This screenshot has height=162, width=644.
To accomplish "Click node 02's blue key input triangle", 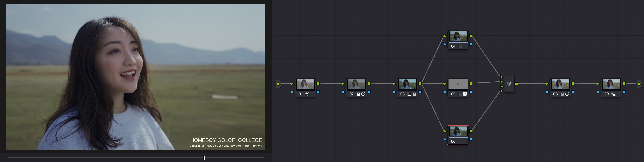I will pyautogui.click(x=343, y=92).
